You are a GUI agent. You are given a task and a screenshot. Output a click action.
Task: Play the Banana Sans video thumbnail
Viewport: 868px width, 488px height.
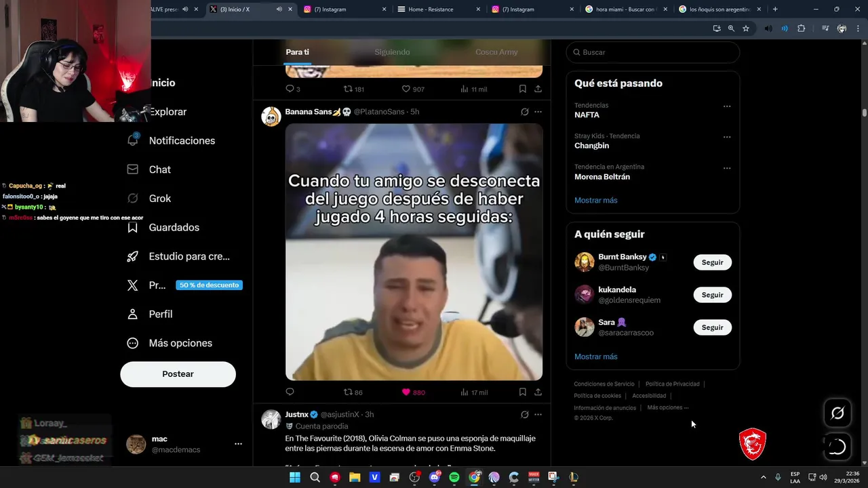(414, 251)
